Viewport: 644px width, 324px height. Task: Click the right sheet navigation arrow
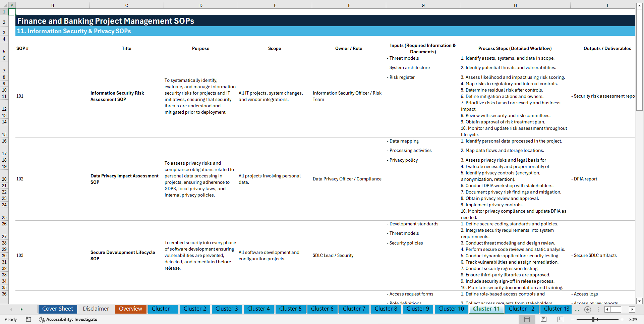[21, 309]
